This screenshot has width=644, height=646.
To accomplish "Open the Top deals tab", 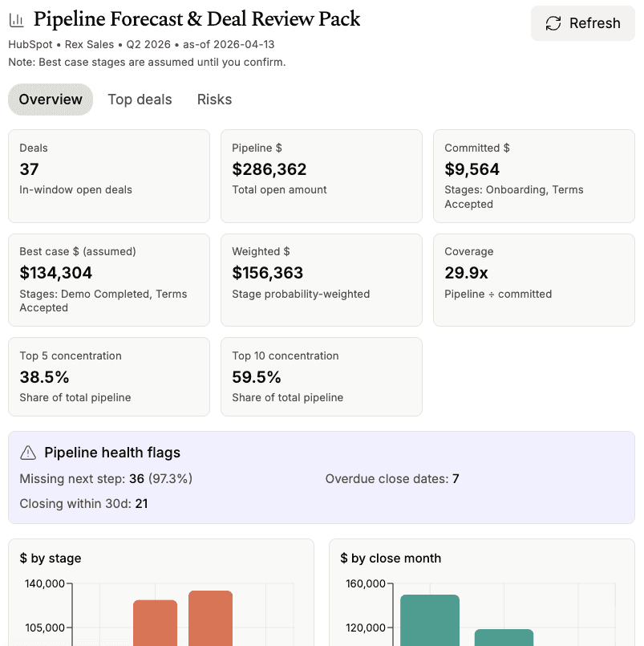I will (x=140, y=100).
